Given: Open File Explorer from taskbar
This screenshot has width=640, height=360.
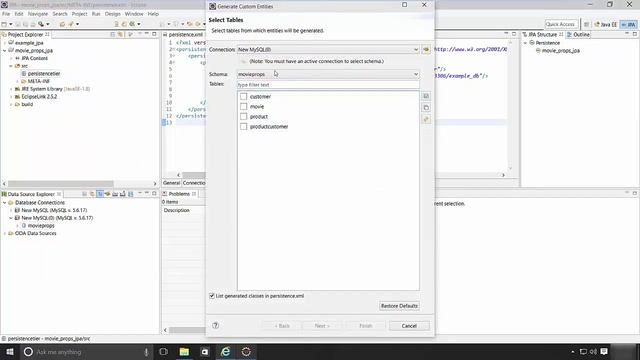Looking at the screenshot, I should 184,352.
